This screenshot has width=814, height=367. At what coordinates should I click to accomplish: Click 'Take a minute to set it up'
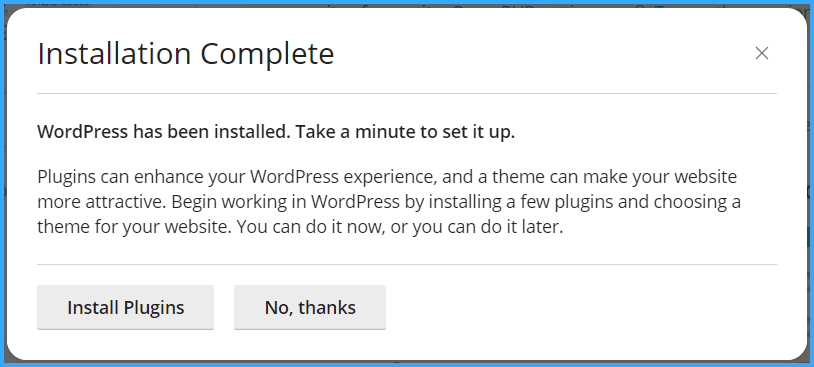click(x=405, y=132)
